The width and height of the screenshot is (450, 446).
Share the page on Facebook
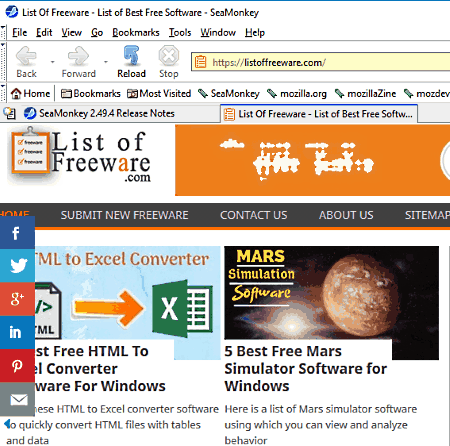coord(17,232)
